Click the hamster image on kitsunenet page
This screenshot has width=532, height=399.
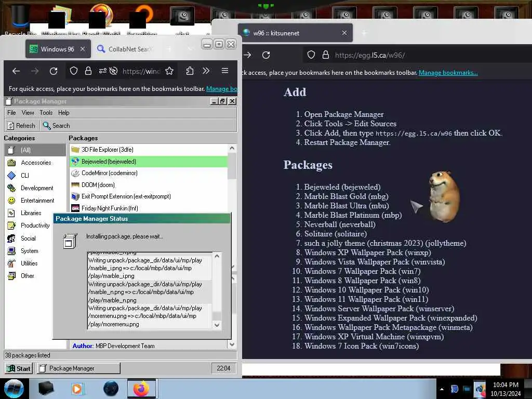pyautogui.click(x=444, y=197)
